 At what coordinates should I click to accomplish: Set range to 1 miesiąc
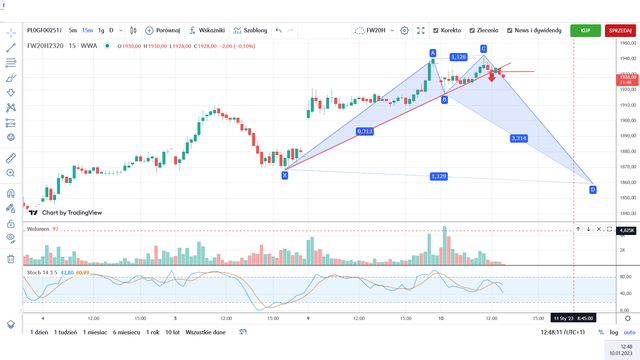pyautogui.click(x=95, y=332)
